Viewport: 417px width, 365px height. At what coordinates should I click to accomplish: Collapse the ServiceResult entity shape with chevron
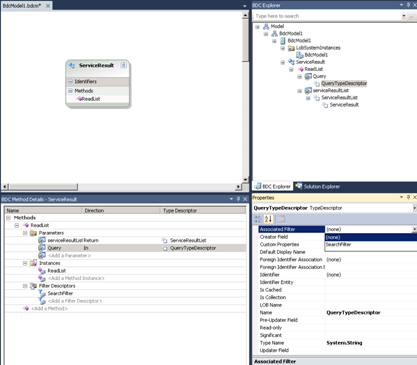coord(124,65)
